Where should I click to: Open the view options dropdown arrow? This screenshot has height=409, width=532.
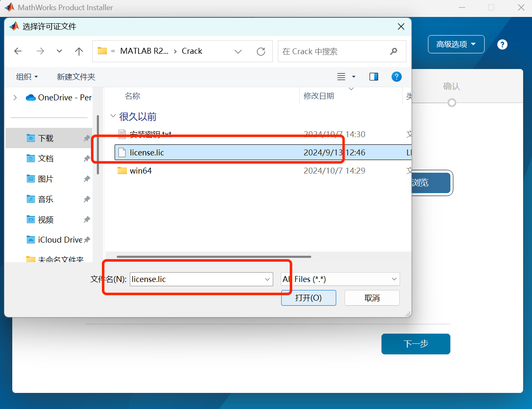tap(354, 77)
